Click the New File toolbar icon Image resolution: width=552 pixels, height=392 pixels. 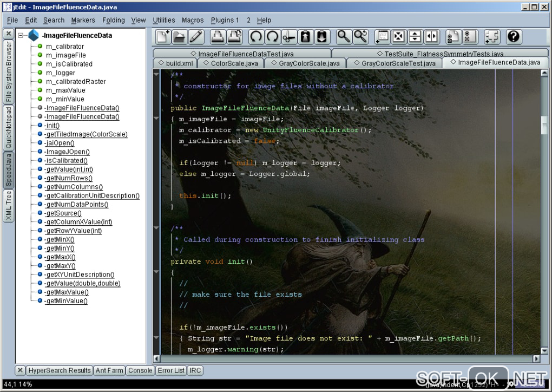pyautogui.click(x=163, y=37)
